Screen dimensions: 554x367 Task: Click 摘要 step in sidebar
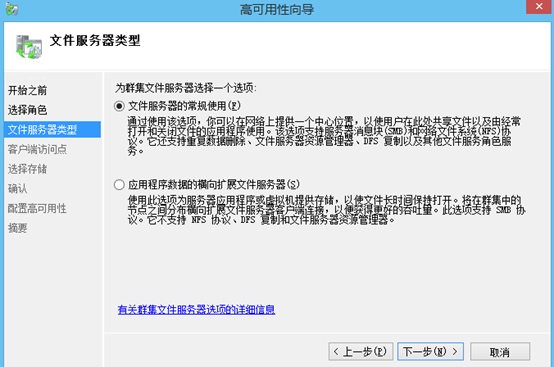17,228
